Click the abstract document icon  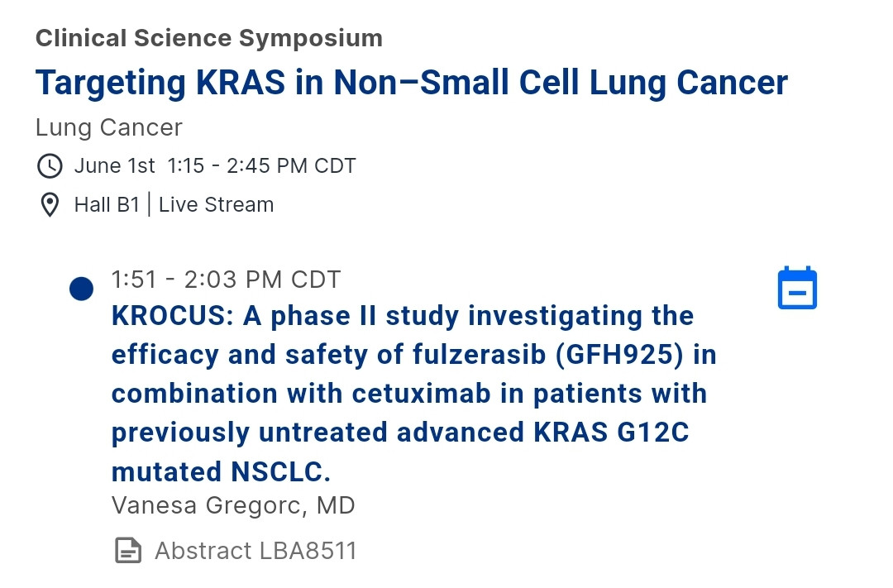click(128, 551)
